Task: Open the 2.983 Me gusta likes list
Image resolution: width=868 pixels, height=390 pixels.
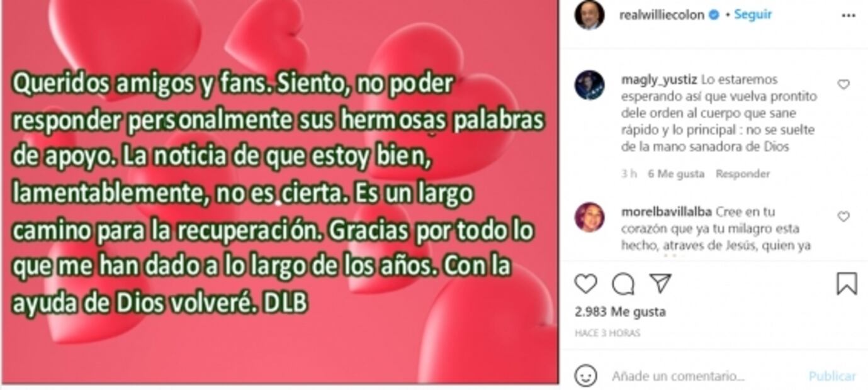Action: pyautogui.click(x=620, y=312)
